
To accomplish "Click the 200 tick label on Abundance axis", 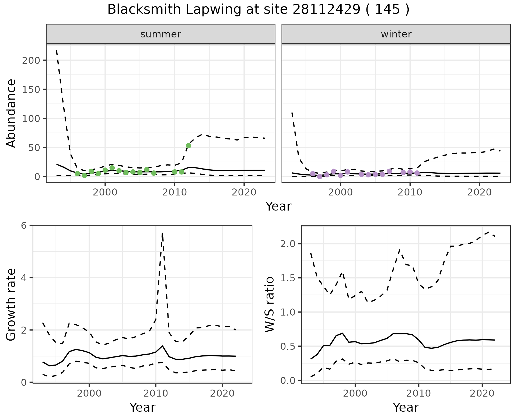I will (x=31, y=60).
